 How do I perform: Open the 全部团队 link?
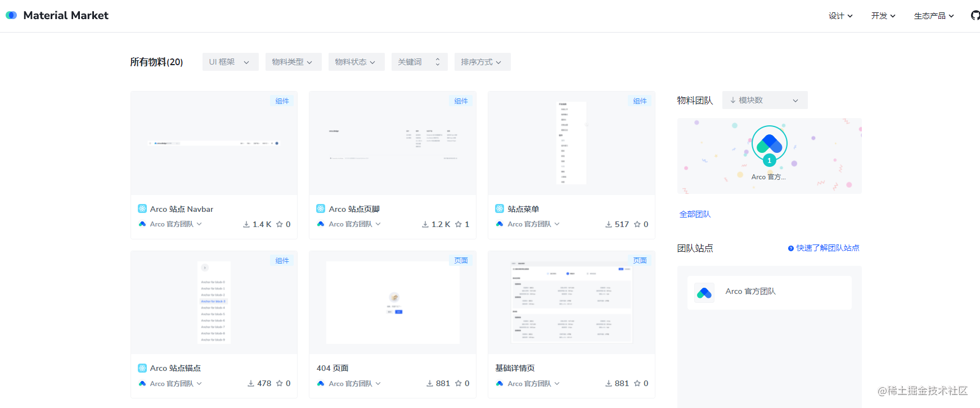(695, 214)
